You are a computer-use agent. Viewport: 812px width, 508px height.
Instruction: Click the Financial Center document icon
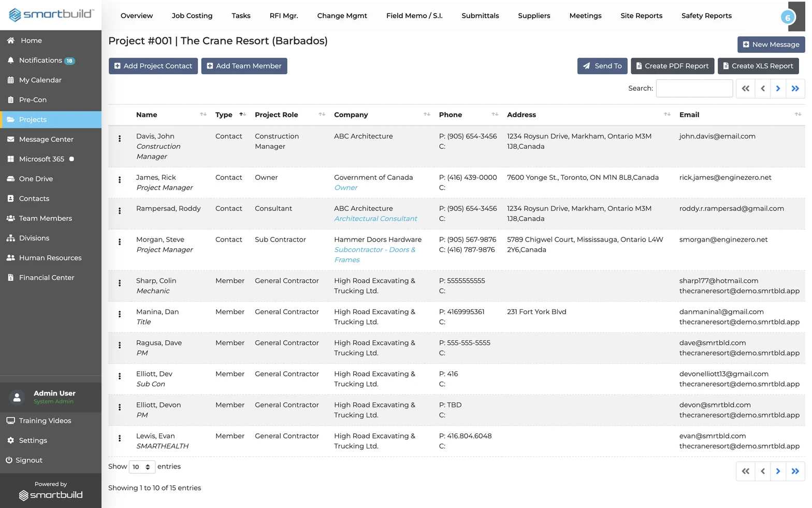point(10,277)
